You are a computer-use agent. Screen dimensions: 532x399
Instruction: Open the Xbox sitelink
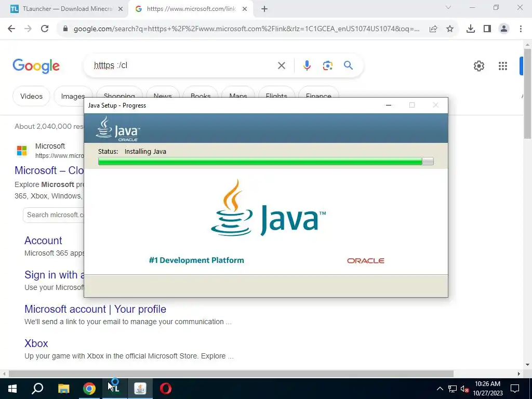pos(36,343)
